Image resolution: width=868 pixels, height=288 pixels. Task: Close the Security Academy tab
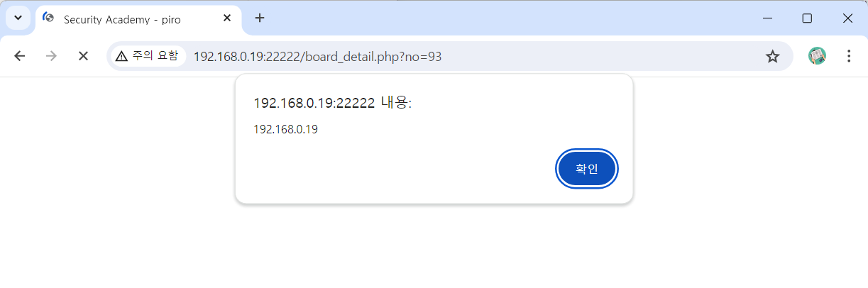click(x=227, y=18)
